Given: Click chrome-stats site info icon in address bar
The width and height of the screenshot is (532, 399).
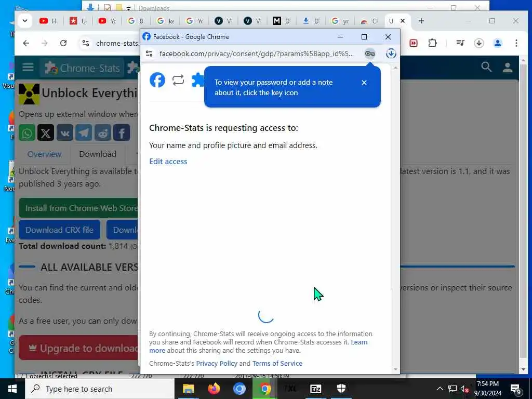Looking at the screenshot, I should (86, 43).
